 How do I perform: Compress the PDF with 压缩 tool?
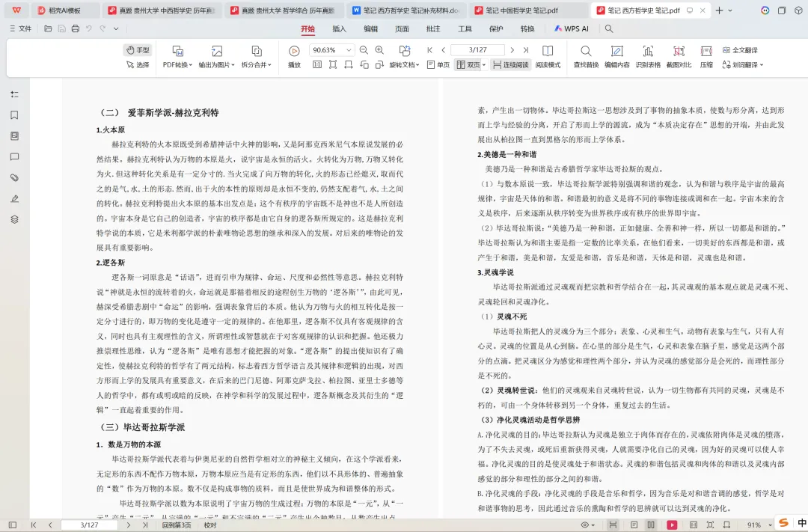pyautogui.click(x=706, y=56)
